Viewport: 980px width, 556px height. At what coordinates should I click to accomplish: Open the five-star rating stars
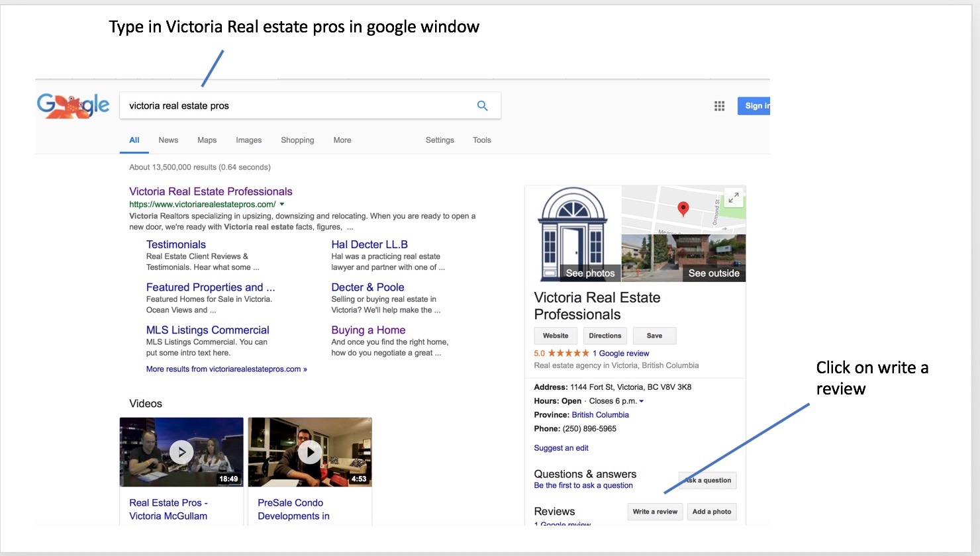point(568,353)
